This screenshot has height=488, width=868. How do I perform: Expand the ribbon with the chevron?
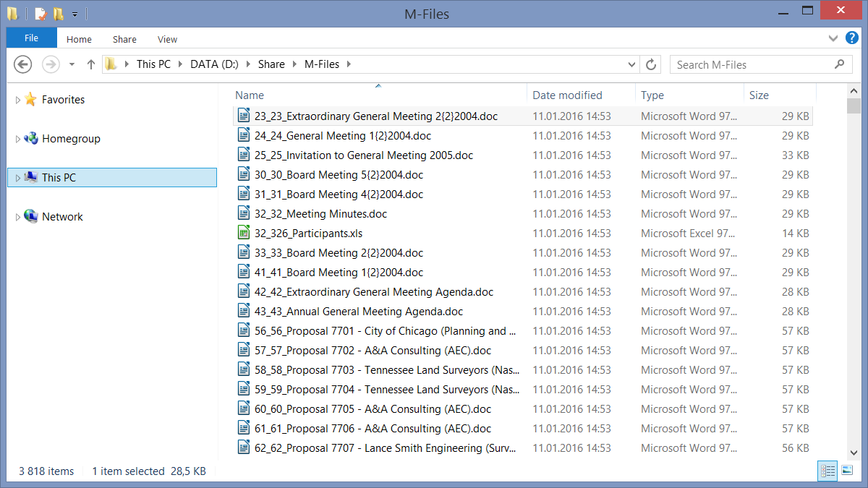[x=833, y=38]
